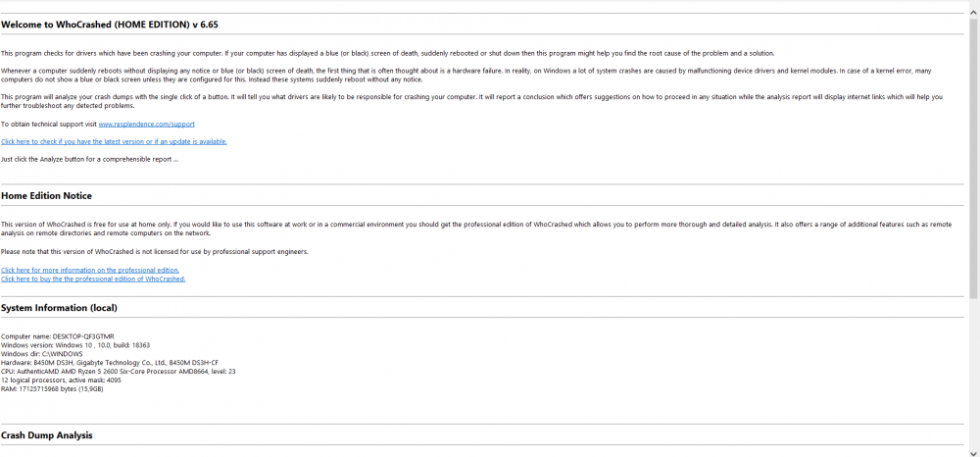Open the www.resplendence.com/support link
The width and height of the screenshot is (980, 457).
(x=147, y=125)
